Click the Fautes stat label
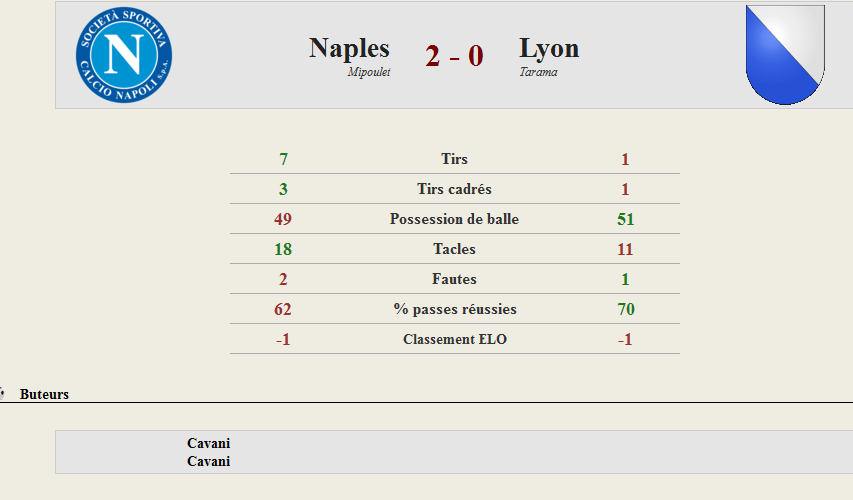Screen dimensions: 853x500 (454, 279)
